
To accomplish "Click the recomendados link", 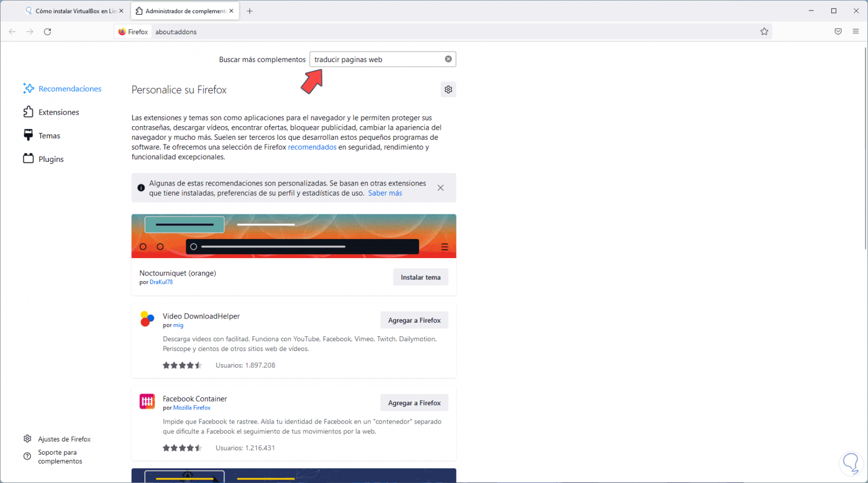I will [312, 147].
